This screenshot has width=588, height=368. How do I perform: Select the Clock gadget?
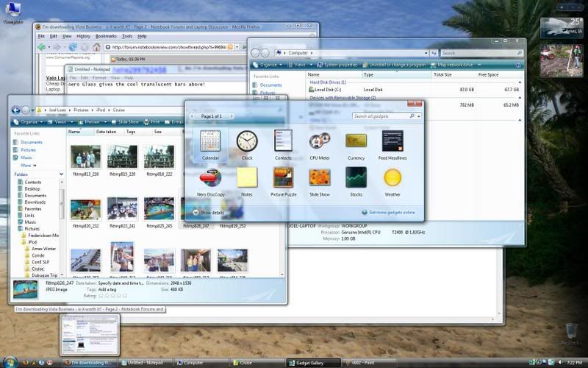(x=247, y=145)
